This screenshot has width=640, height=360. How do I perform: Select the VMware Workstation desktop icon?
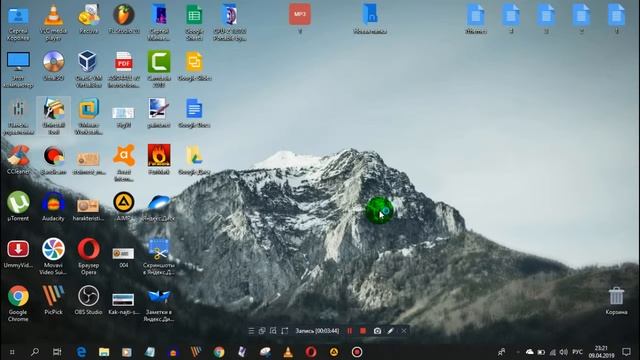click(x=89, y=116)
